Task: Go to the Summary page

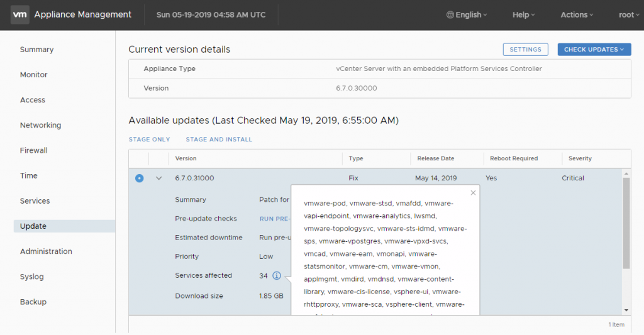Action: pyautogui.click(x=37, y=49)
